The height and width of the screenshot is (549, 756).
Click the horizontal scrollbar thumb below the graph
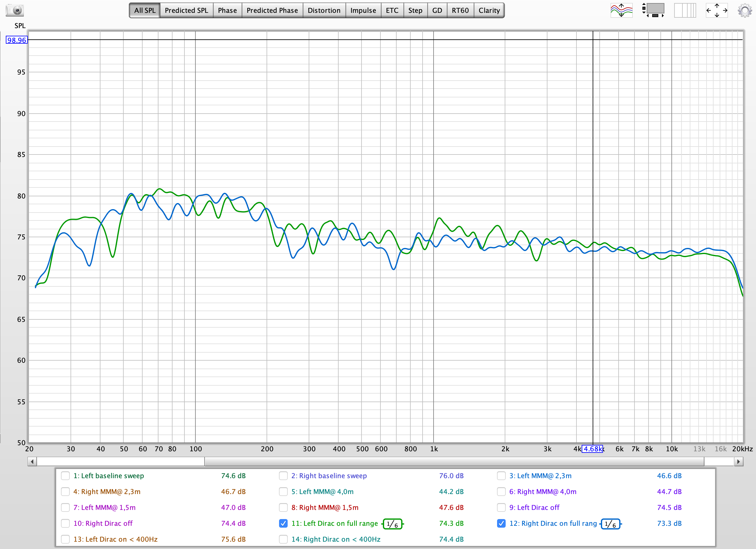tap(454, 462)
